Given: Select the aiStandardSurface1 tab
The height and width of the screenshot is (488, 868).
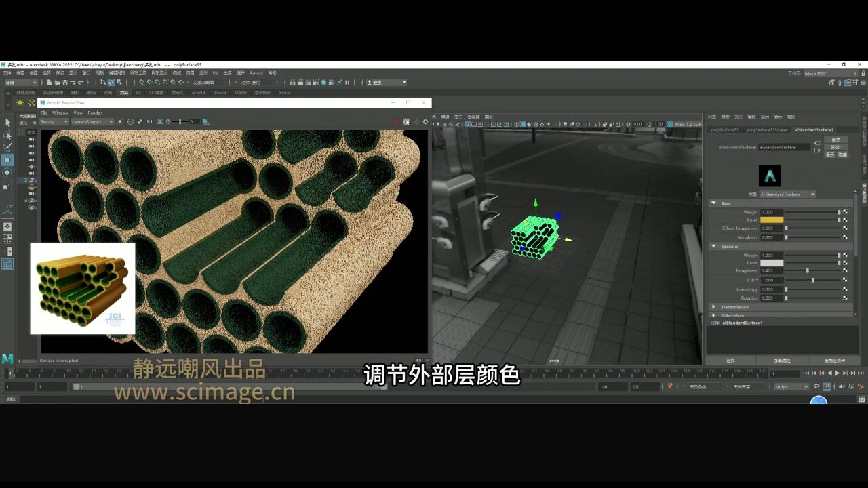Looking at the screenshot, I should 814,130.
